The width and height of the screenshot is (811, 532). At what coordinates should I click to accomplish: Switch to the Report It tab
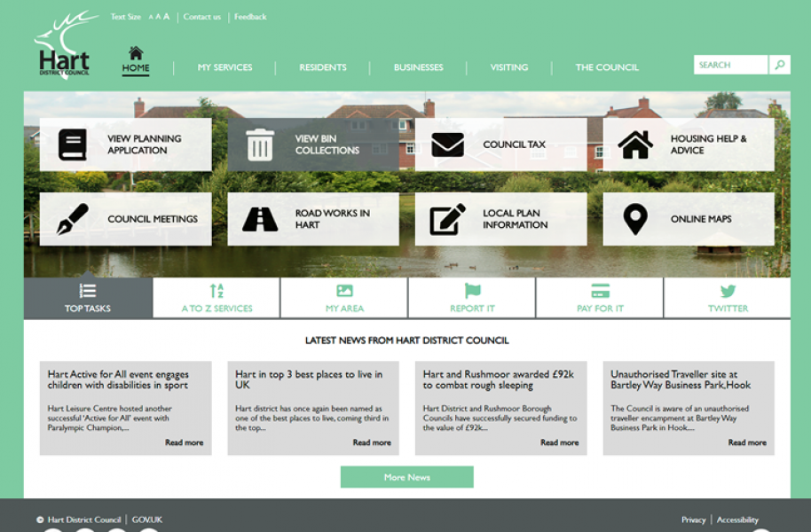click(472, 297)
